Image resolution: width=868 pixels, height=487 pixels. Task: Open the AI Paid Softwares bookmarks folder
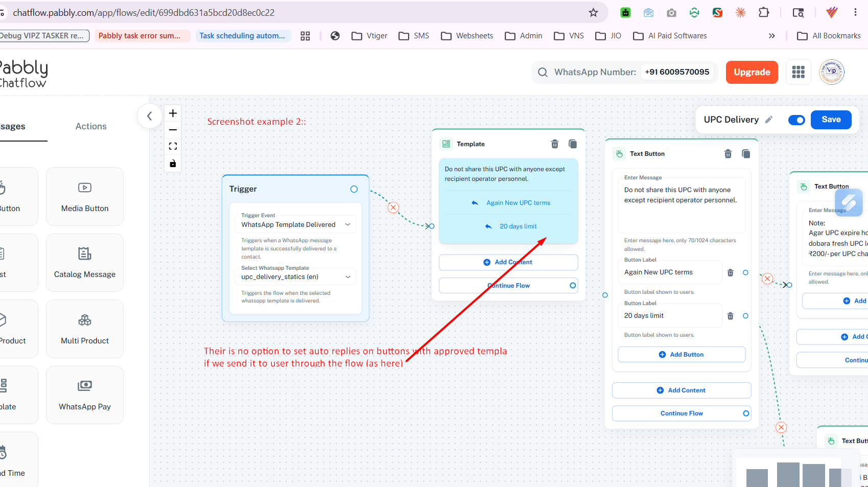(x=670, y=36)
